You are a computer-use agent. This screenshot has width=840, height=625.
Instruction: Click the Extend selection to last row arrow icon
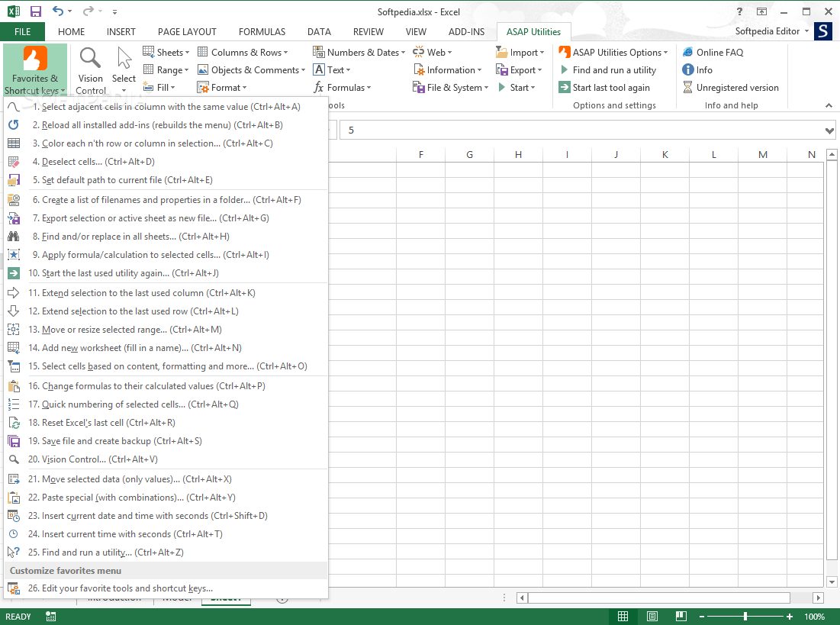tap(14, 311)
